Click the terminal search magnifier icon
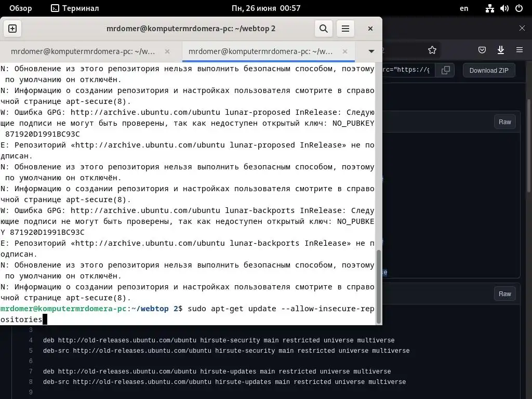 pos(323,29)
